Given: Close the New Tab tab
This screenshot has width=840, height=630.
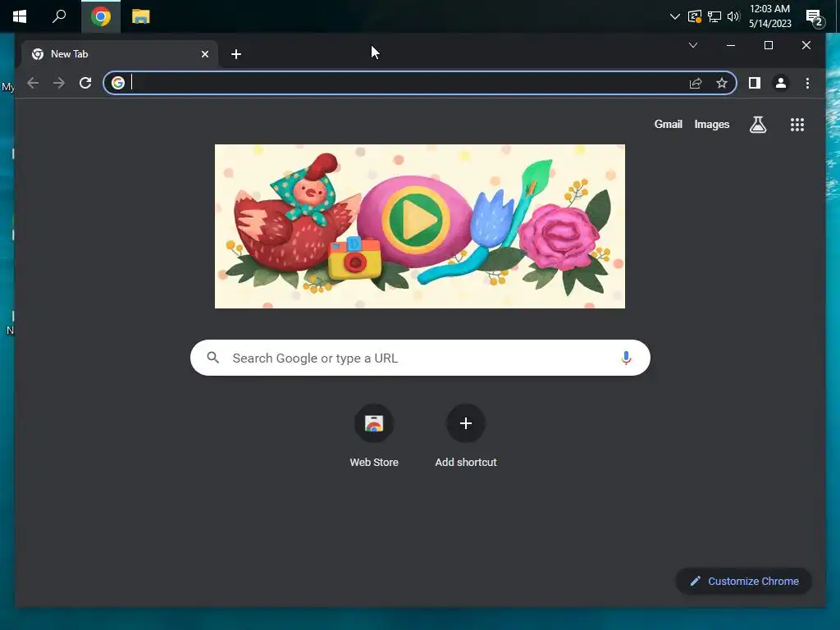Looking at the screenshot, I should (204, 54).
